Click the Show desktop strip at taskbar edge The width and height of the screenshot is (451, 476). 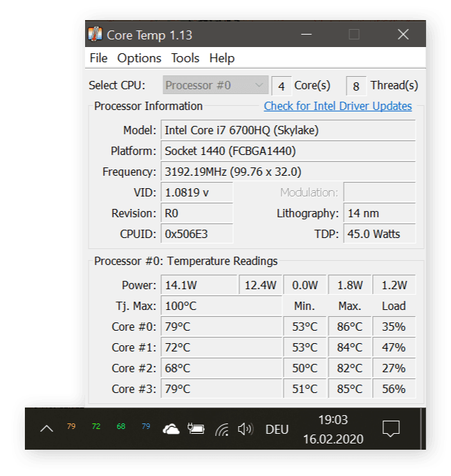point(422,429)
